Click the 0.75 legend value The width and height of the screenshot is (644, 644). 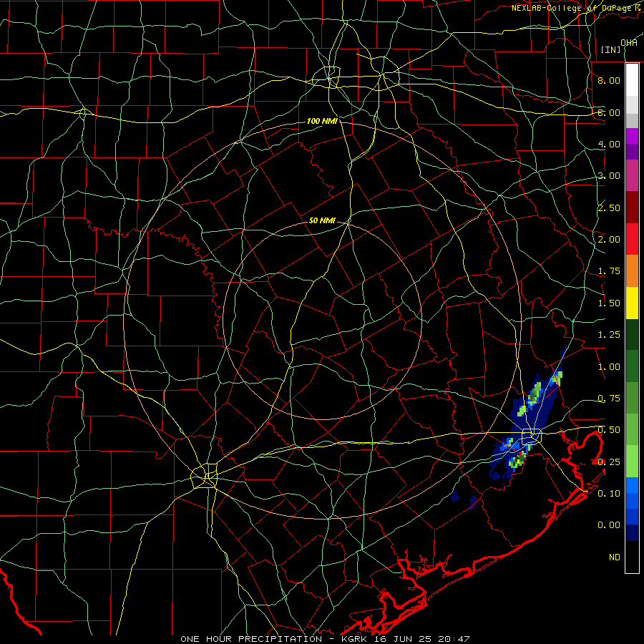pos(609,399)
